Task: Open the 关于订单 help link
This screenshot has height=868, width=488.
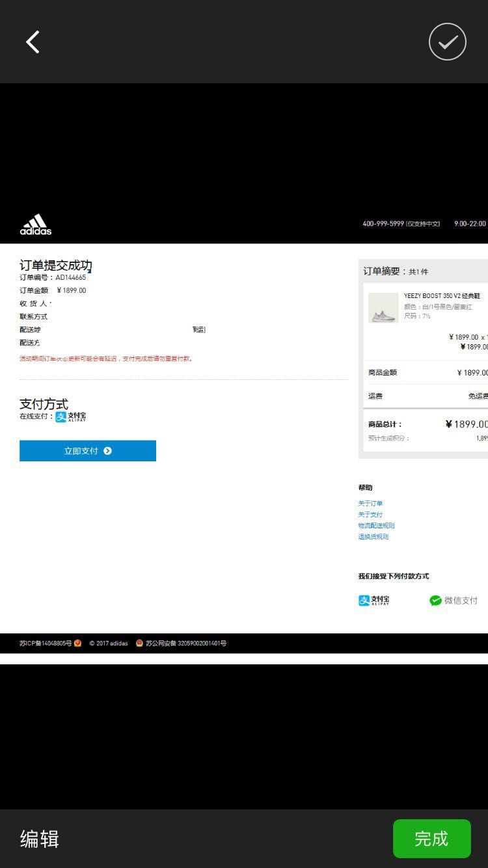Action: pos(370,504)
